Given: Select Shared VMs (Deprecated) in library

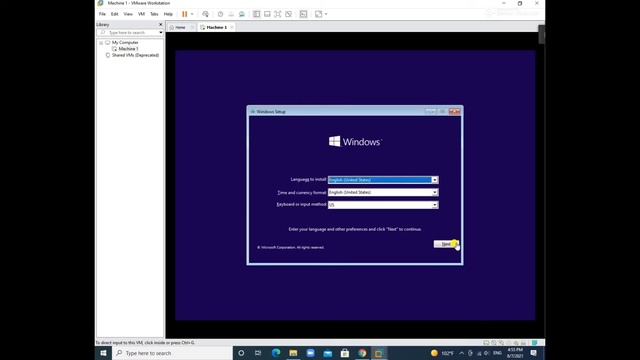Looking at the screenshot, I should point(136,55).
